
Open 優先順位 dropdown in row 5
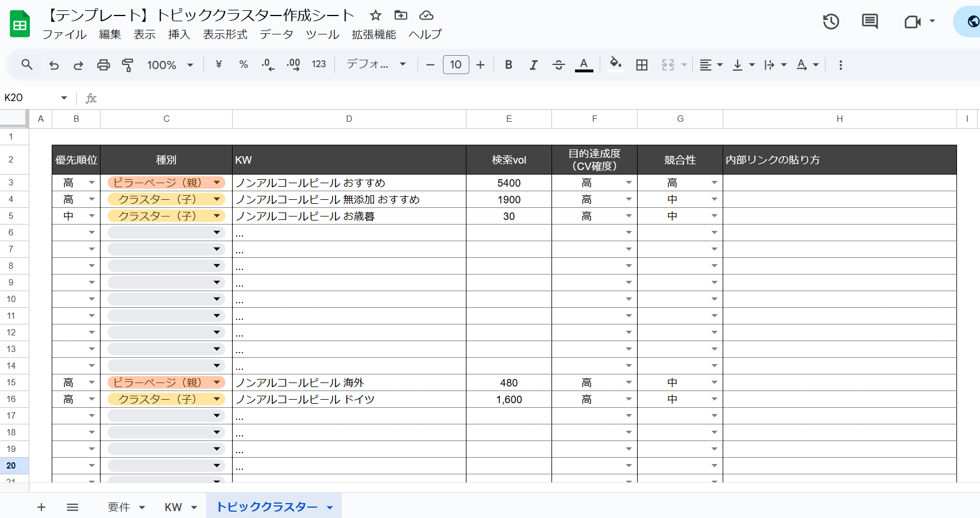(91, 216)
